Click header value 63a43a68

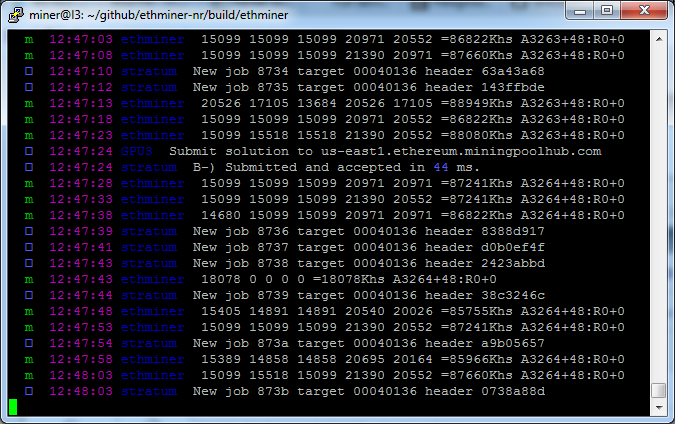pyautogui.click(x=513, y=71)
